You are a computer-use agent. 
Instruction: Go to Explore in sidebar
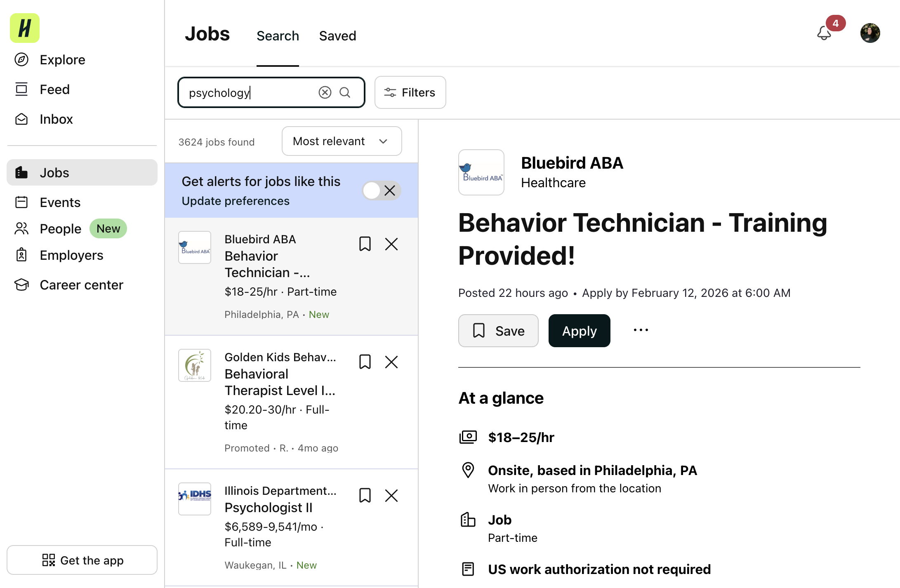coord(63,60)
